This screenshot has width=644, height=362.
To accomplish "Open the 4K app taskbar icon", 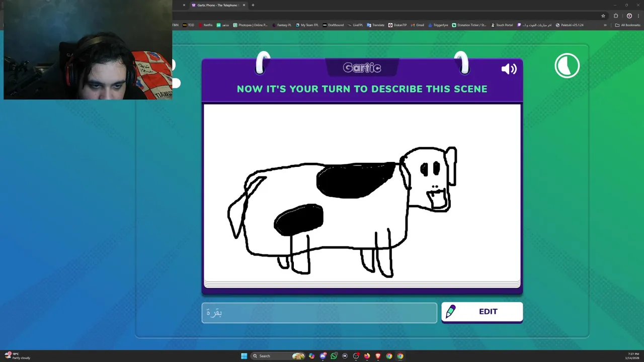I will (x=345, y=356).
